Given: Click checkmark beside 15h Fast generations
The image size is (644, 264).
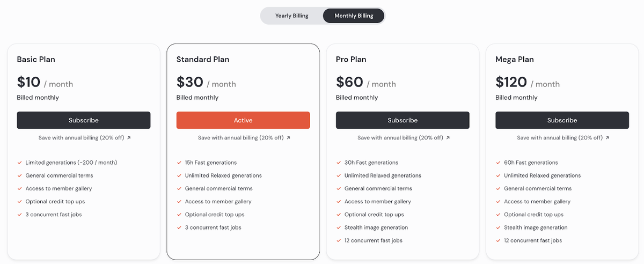Looking at the screenshot, I should [x=179, y=163].
